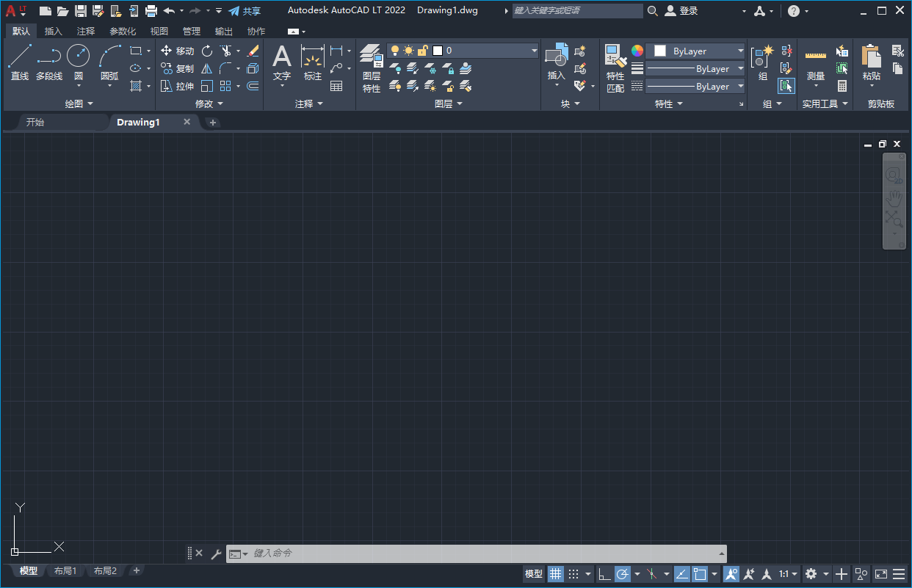The image size is (912, 588).
Task: Click the Mirror tool icon
Action: pos(207,68)
